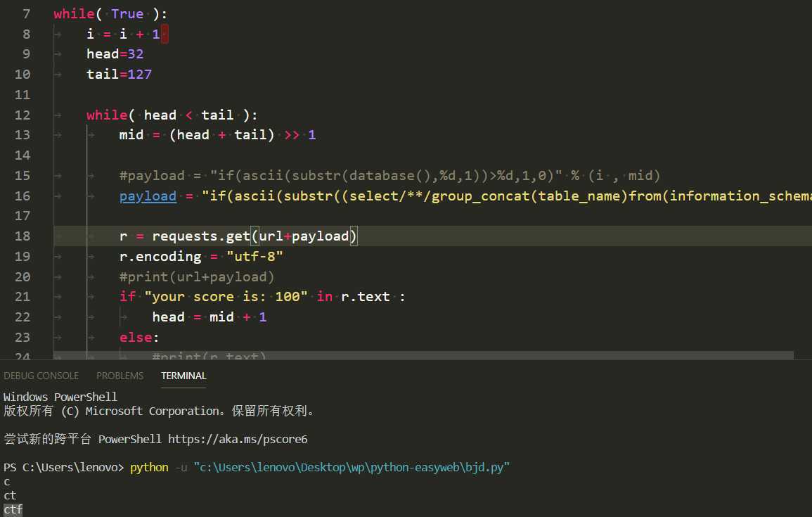Click head=32 assignment
This screenshot has height=517, width=812.
point(115,54)
